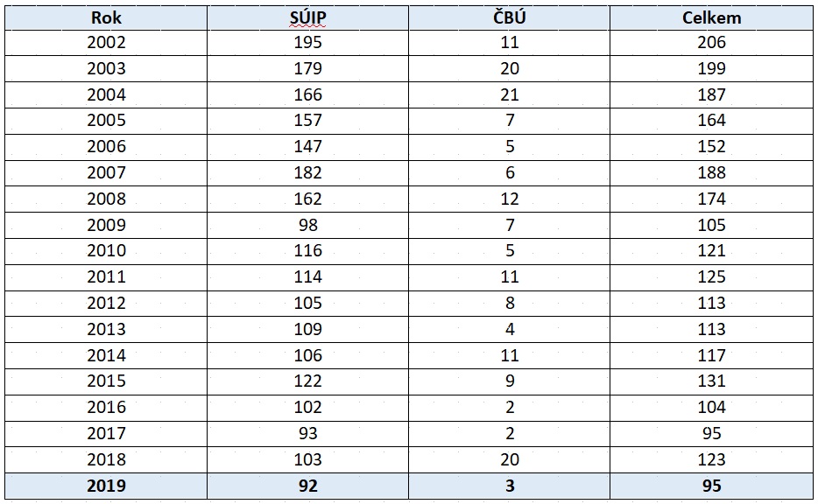
Task: Select the SÚIP value 98 for 2009
Action: [308, 225]
